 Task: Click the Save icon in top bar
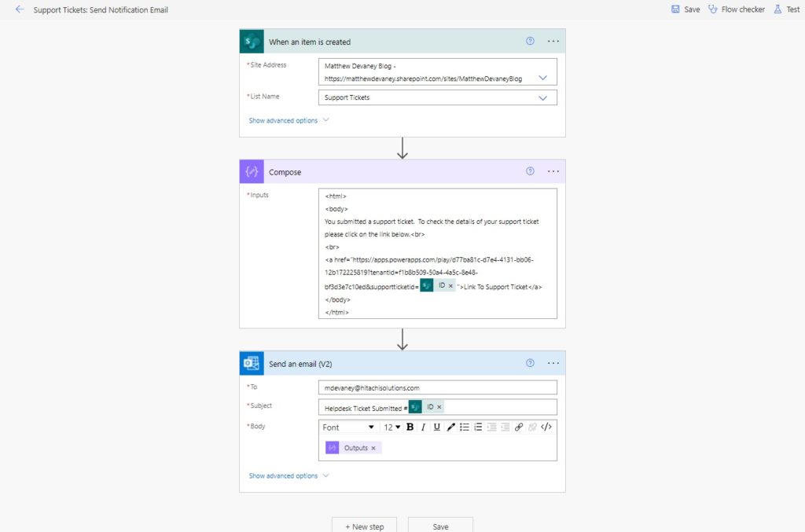click(x=675, y=9)
